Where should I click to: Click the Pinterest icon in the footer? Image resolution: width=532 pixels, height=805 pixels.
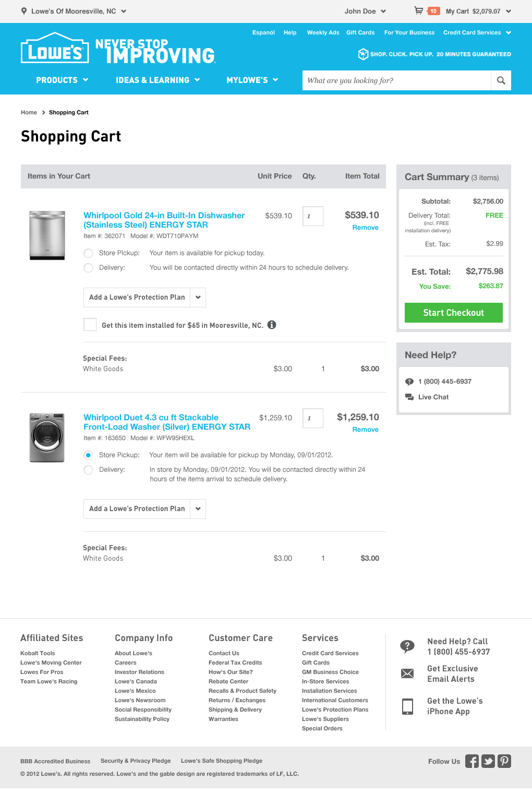click(x=504, y=761)
